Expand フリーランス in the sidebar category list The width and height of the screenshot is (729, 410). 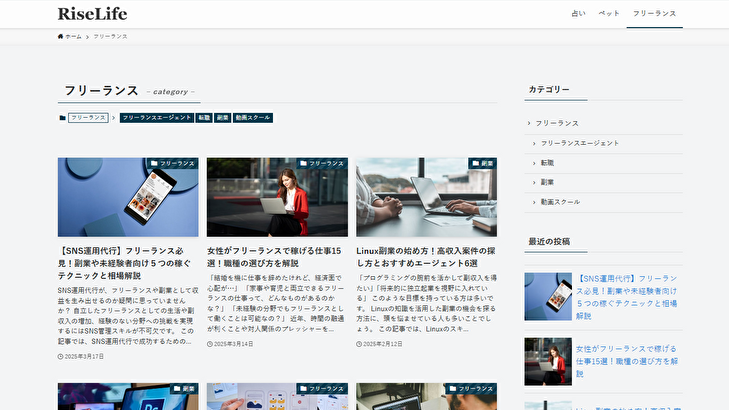click(x=557, y=123)
